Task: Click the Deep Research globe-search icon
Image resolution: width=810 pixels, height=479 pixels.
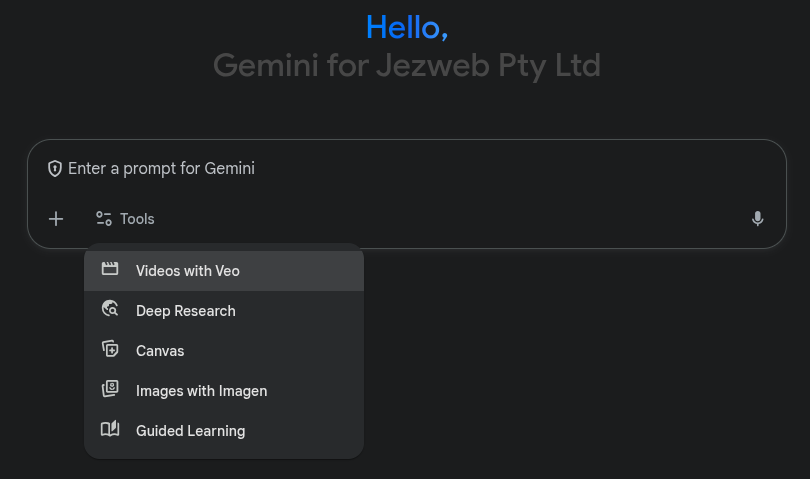Action: pos(110,310)
